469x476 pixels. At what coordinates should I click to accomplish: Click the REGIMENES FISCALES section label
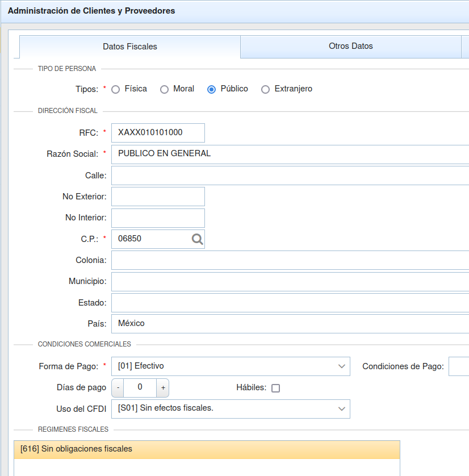coord(73,429)
